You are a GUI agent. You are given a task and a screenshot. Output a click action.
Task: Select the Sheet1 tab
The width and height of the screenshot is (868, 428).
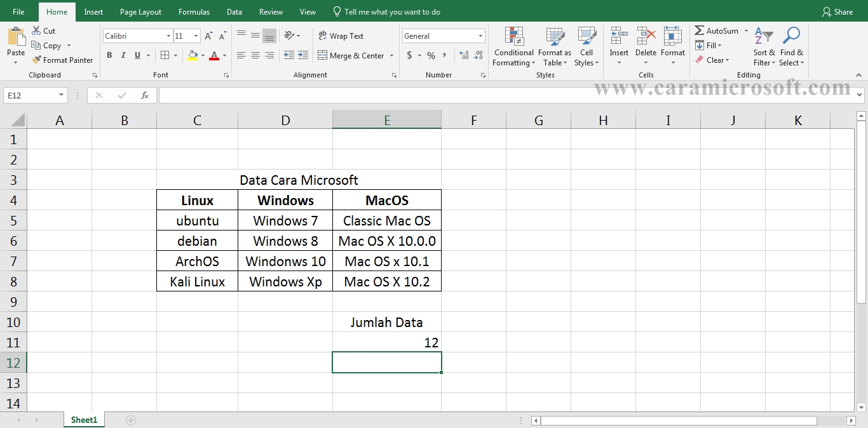click(84, 420)
